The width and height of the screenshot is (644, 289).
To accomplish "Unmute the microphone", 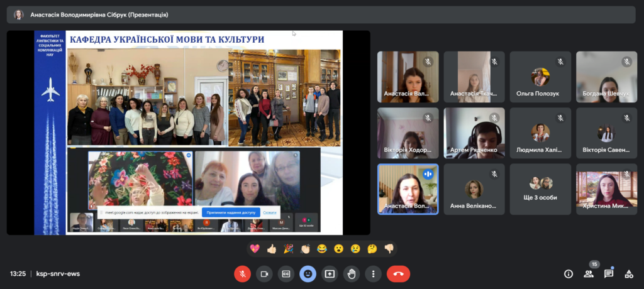I will point(242,274).
